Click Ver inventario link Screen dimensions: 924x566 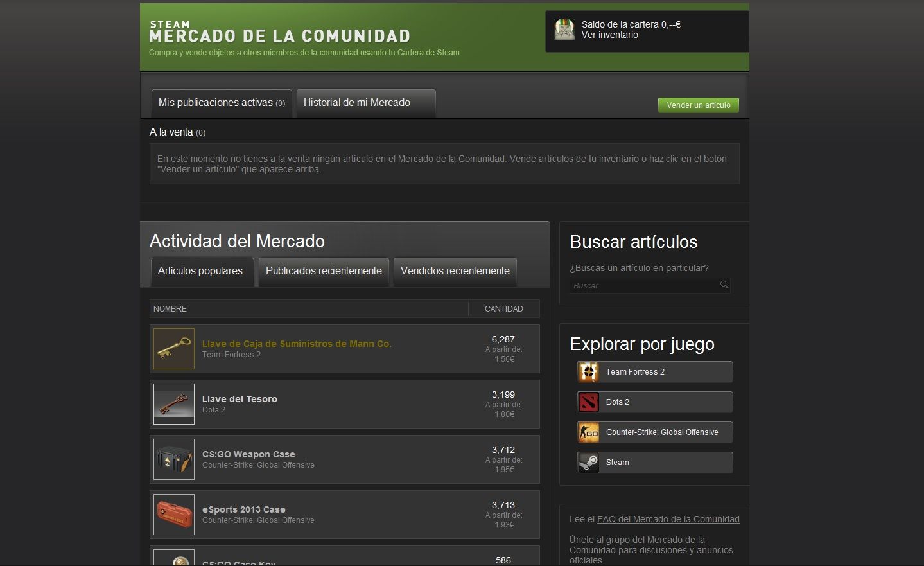pyautogui.click(x=609, y=35)
